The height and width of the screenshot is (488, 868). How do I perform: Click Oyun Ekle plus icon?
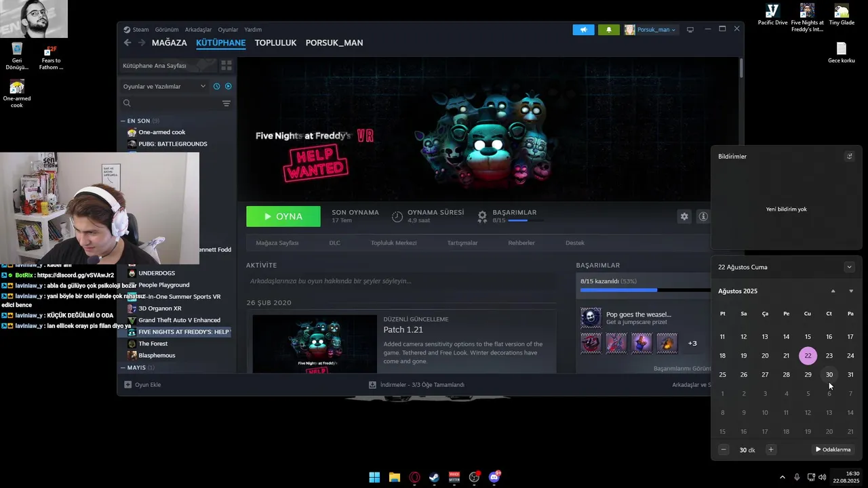[x=127, y=384]
